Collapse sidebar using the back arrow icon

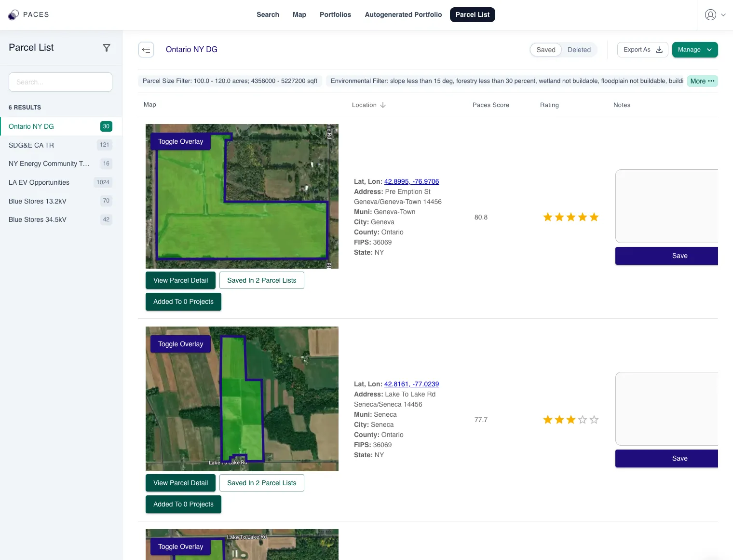pos(146,50)
